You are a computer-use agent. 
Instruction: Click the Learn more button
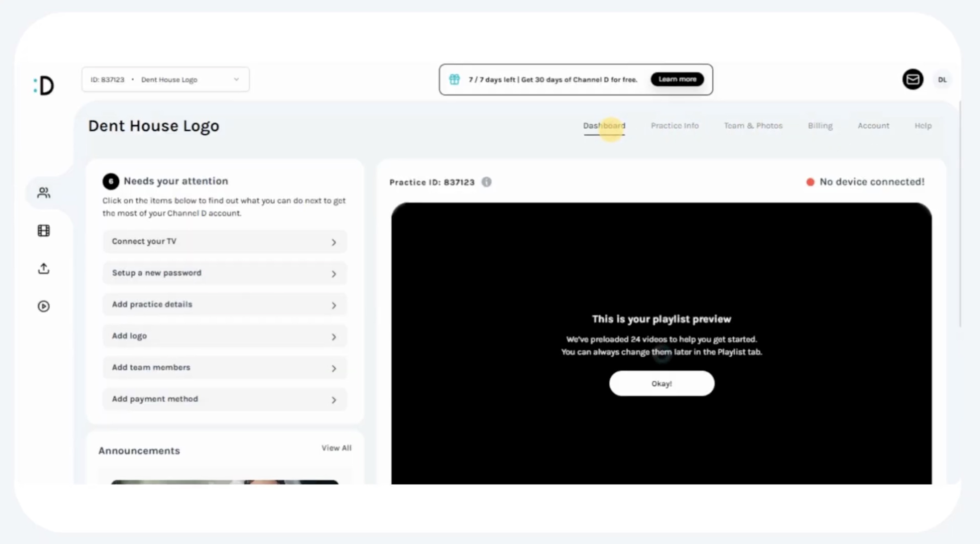pyautogui.click(x=677, y=79)
